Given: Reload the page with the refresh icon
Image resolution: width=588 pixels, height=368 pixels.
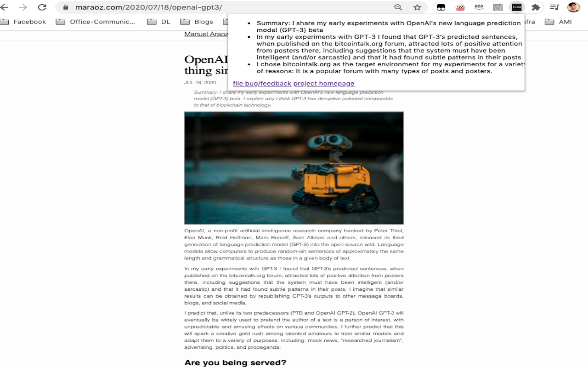Looking at the screenshot, I should pyautogui.click(x=42, y=7).
